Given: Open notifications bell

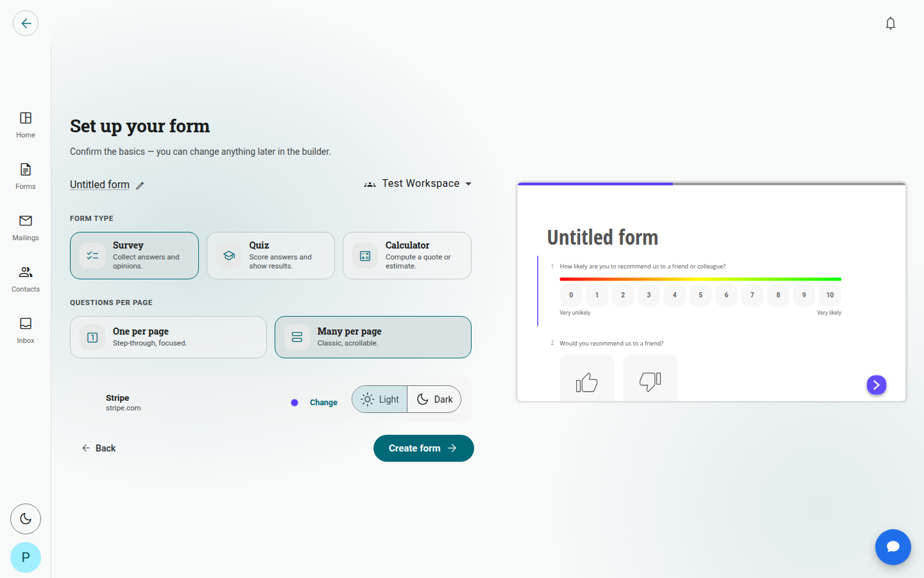Looking at the screenshot, I should (x=891, y=23).
